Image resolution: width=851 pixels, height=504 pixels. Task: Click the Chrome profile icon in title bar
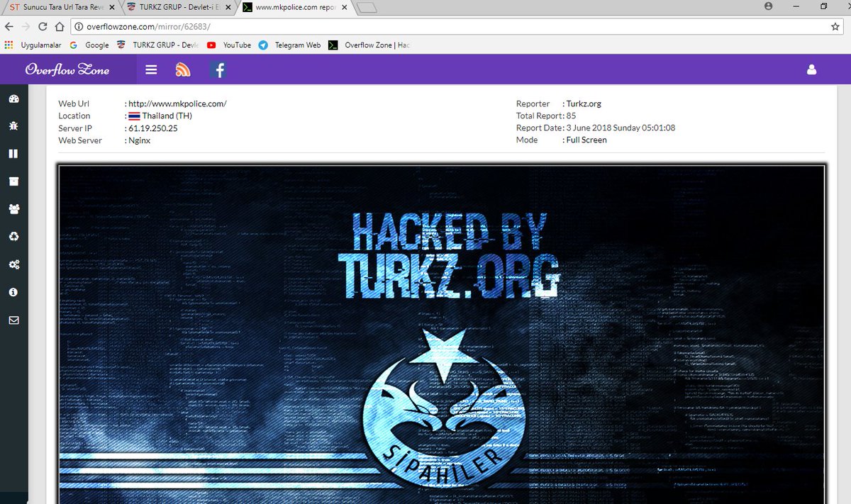pyautogui.click(x=768, y=6)
